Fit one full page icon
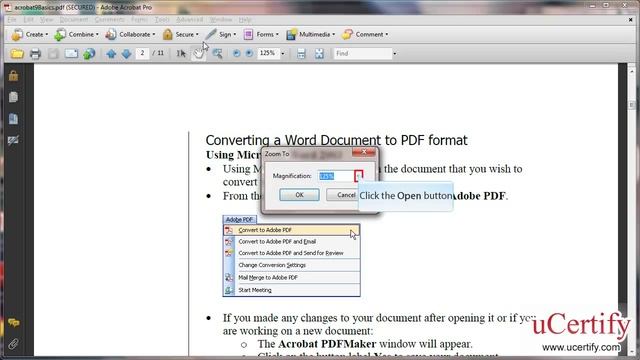Image resolution: width=640 pixels, height=360 pixels. tap(319, 53)
